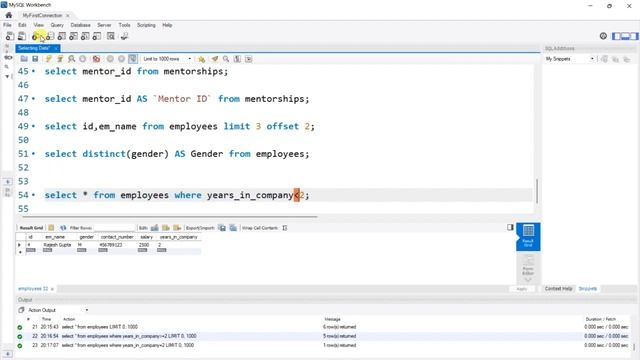Save the script with the floppy disk icon
This screenshot has width=640, height=360.
coord(35,59)
